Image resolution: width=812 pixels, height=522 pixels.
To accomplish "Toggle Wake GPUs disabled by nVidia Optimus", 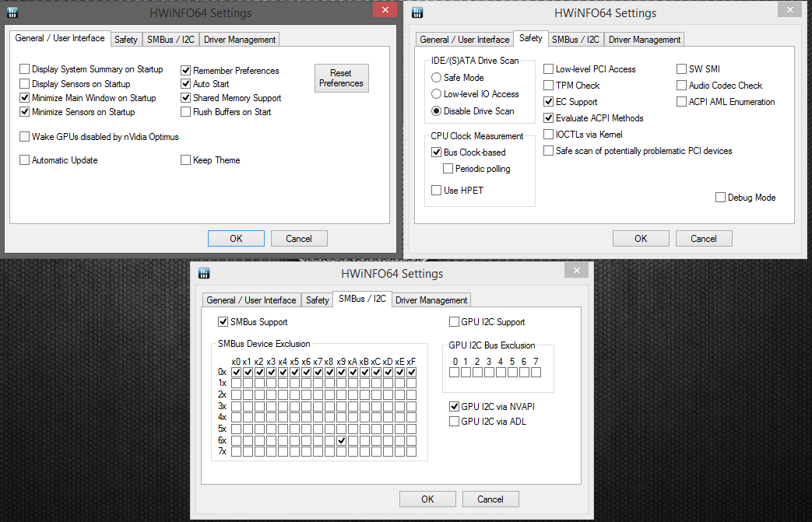I will click(99, 137).
